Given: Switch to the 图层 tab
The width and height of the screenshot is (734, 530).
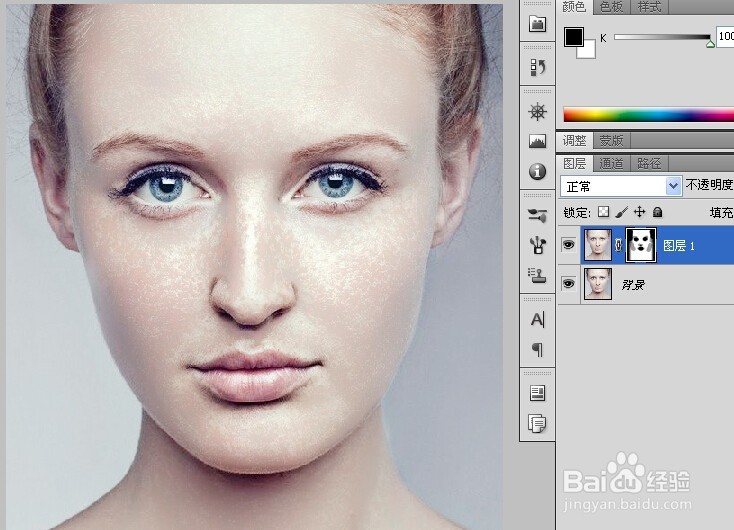Looking at the screenshot, I should 574,163.
